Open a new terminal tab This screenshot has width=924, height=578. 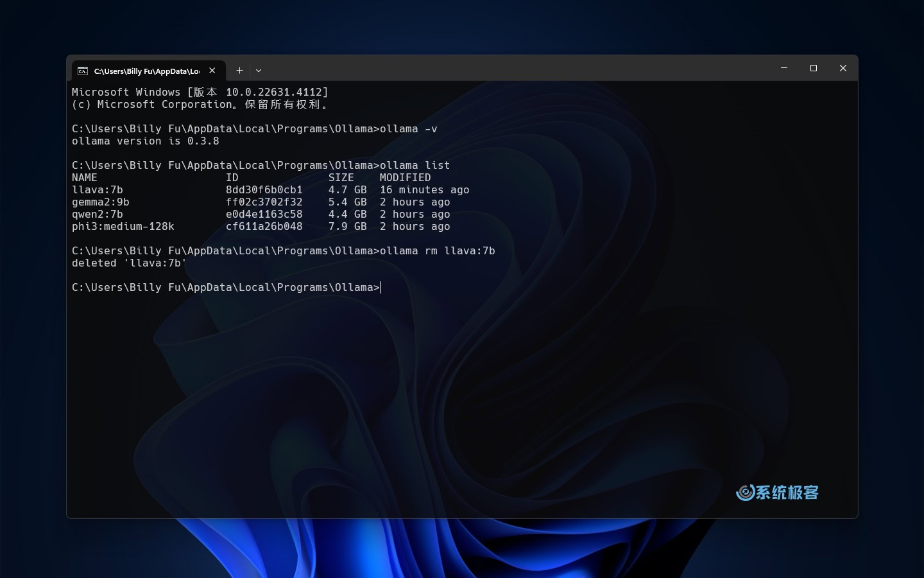coord(239,71)
